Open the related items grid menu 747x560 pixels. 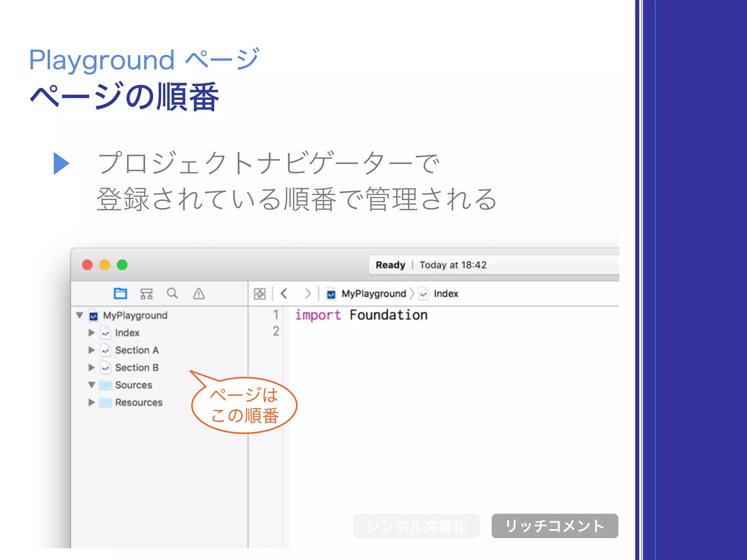[x=260, y=294]
